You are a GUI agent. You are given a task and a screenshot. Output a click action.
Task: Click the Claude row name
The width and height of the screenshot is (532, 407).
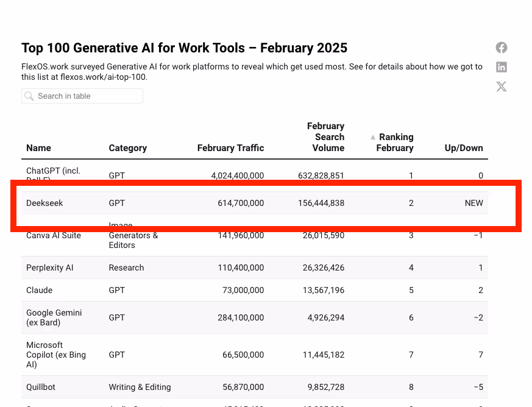coord(39,290)
